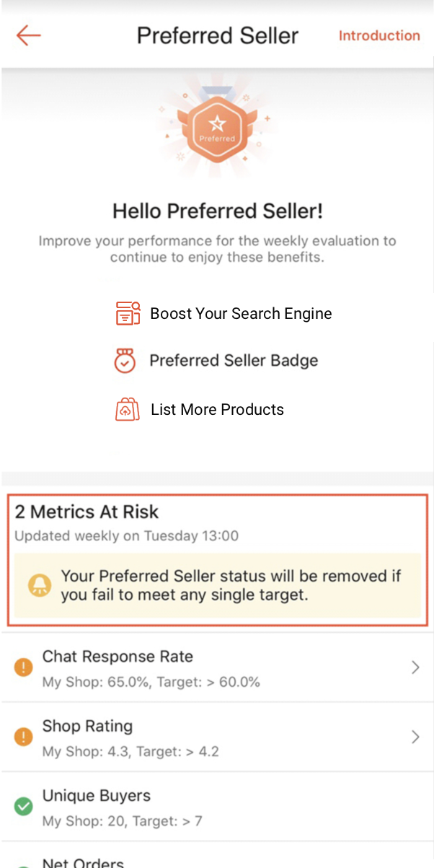Open the Introduction page
Image resolution: width=434 pixels, height=868 pixels.
[x=380, y=35]
